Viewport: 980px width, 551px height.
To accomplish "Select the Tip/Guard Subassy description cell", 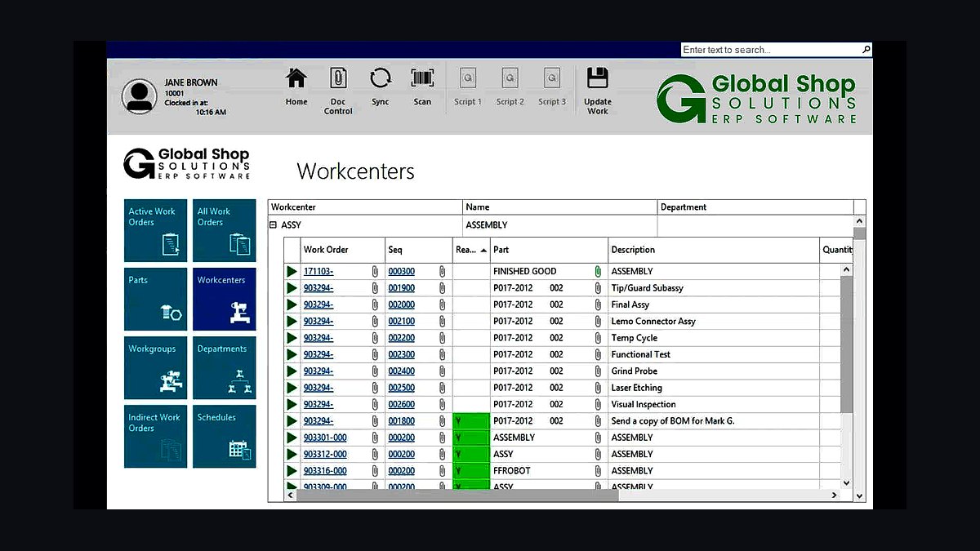I will point(714,288).
